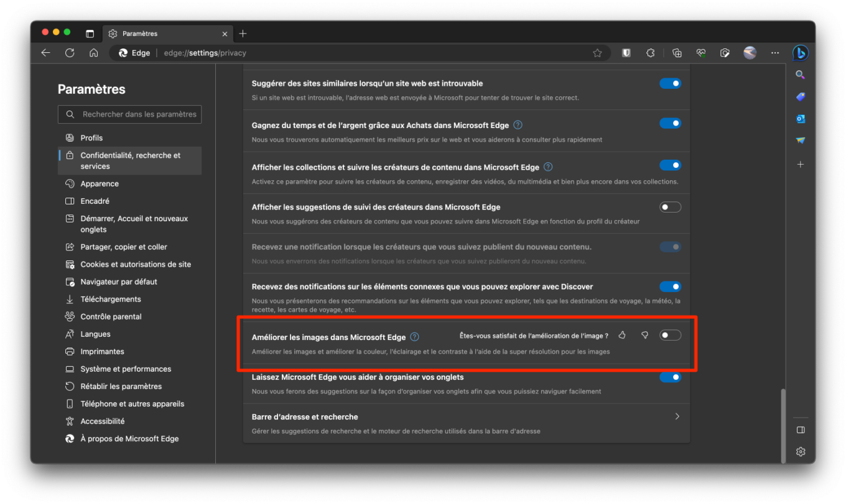This screenshot has width=846, height=504.
Task: Close the Paramètres tab
Action: (x=225, y=34)
